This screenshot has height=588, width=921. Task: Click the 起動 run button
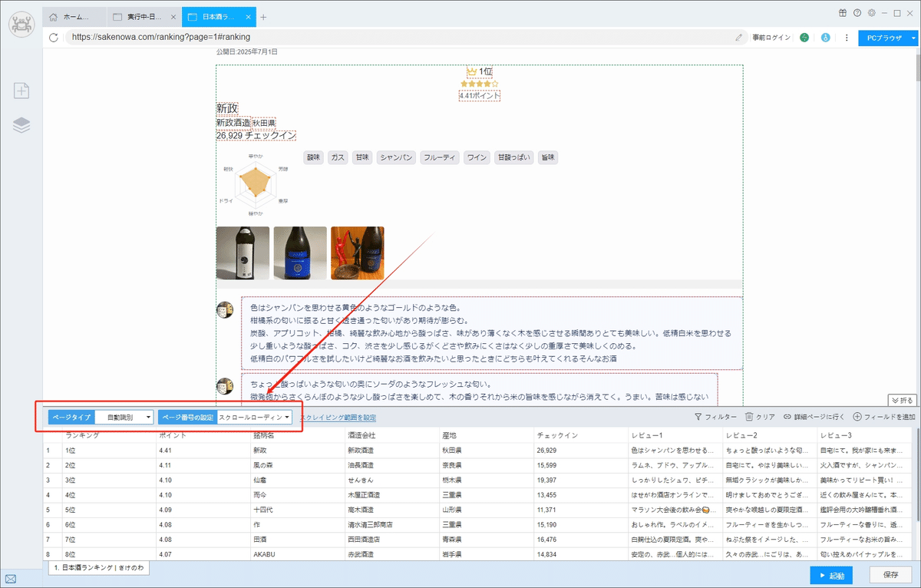coord(831,575)
